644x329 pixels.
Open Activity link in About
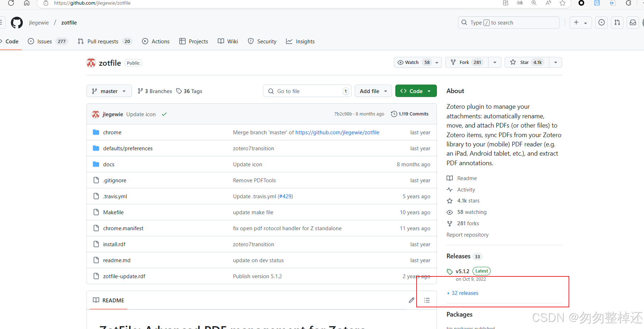click(461, 189)
